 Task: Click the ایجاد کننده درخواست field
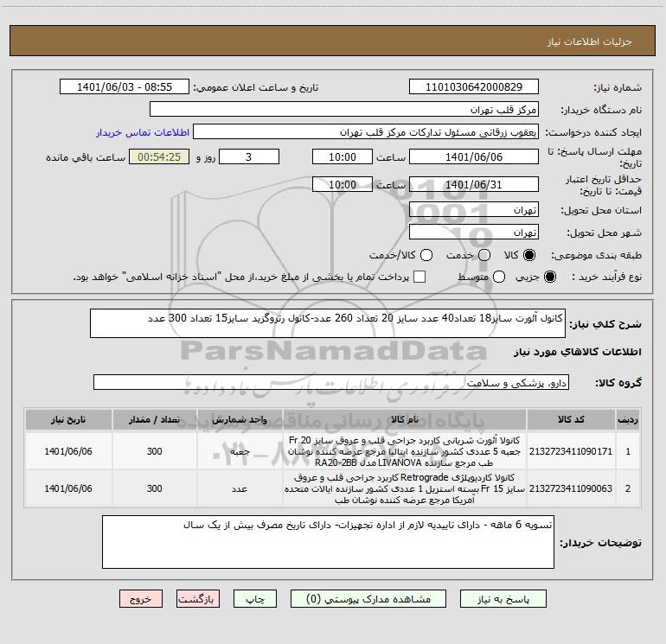tap(366, 132)
